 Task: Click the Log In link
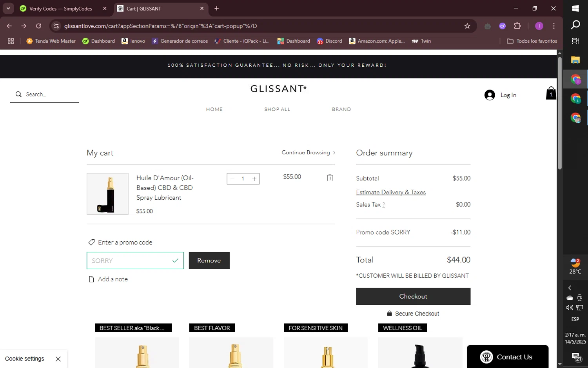pos(508,95)
